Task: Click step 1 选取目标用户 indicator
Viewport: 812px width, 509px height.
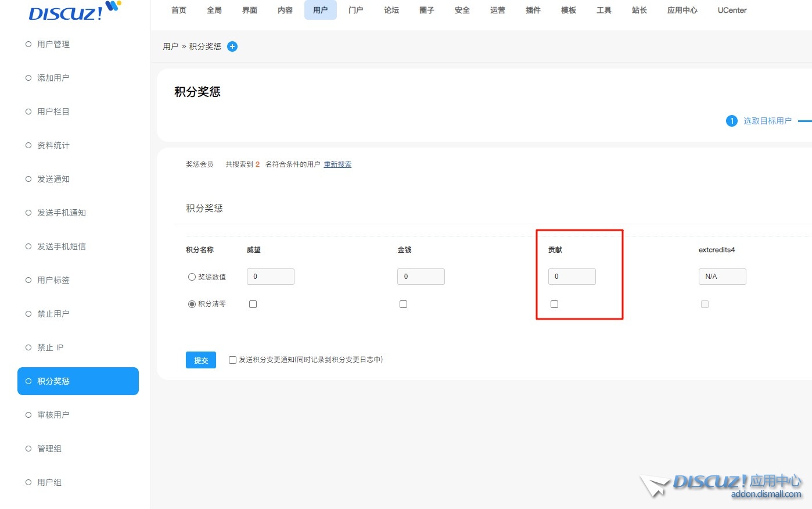Action: click(760, 121)
